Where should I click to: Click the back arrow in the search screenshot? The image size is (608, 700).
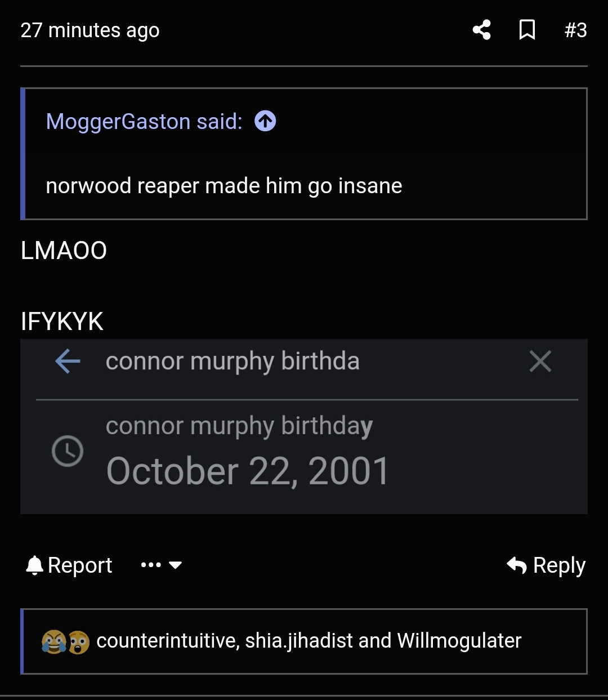coord(67,362)
